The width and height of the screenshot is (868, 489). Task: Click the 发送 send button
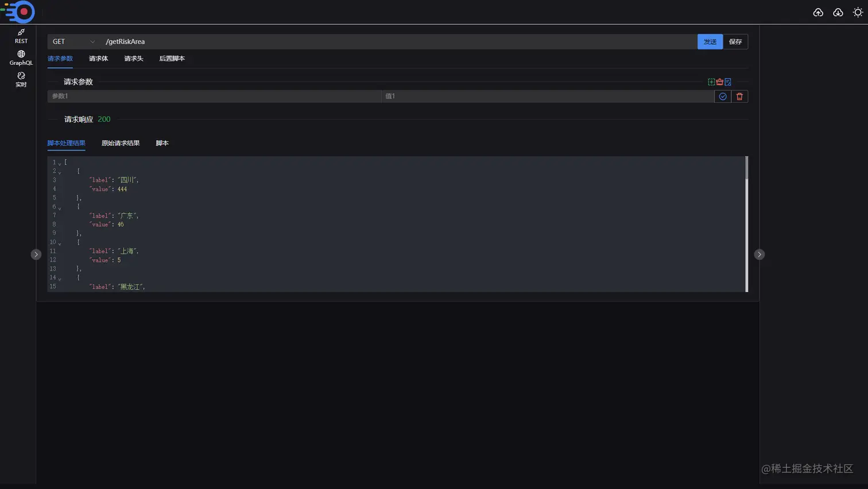pos(710,41)
